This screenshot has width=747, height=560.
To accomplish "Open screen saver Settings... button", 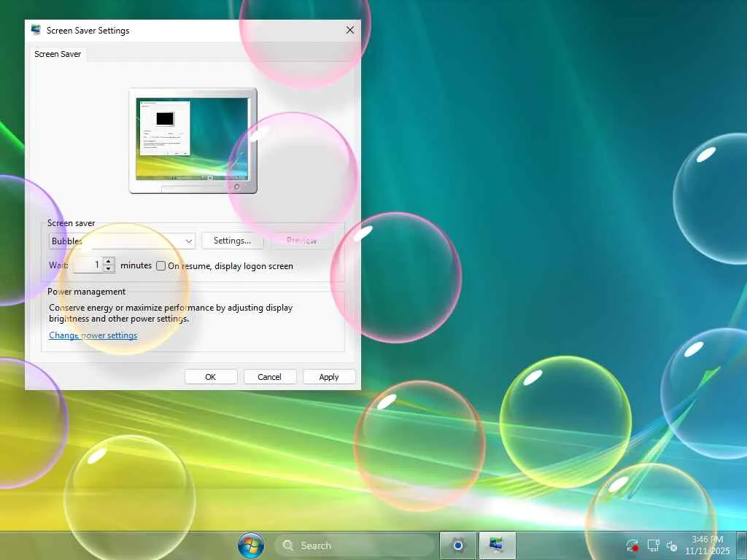I will tap(233, 241).
